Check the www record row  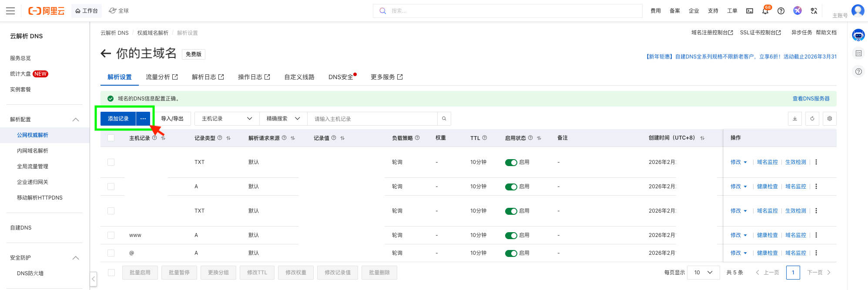click(111, 235)
